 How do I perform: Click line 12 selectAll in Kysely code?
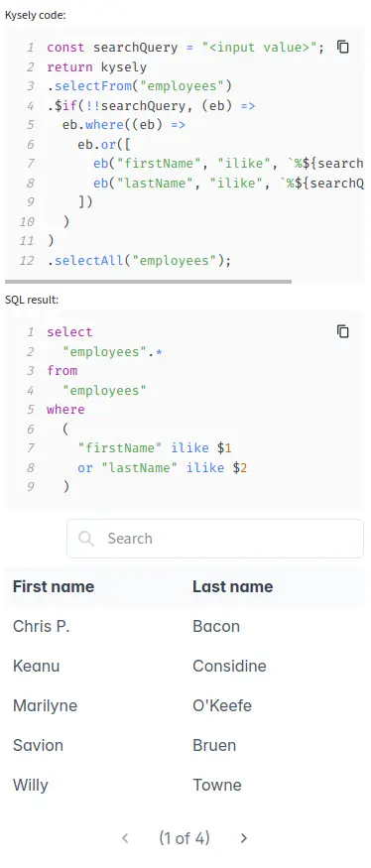(x=139, y=260)
